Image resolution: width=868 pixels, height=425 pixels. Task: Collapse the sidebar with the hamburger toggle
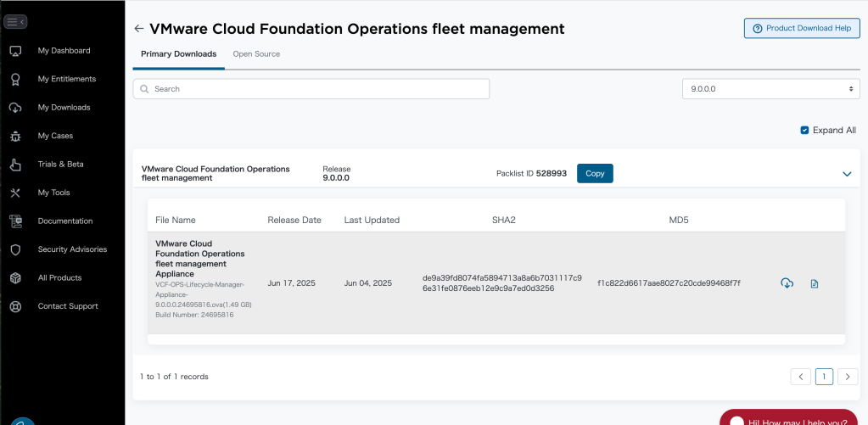[16, 21]
